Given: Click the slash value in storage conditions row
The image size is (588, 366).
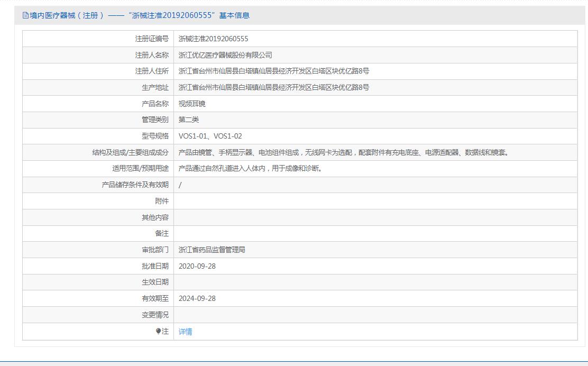Looking at the screenshot, I should (180, 185).
